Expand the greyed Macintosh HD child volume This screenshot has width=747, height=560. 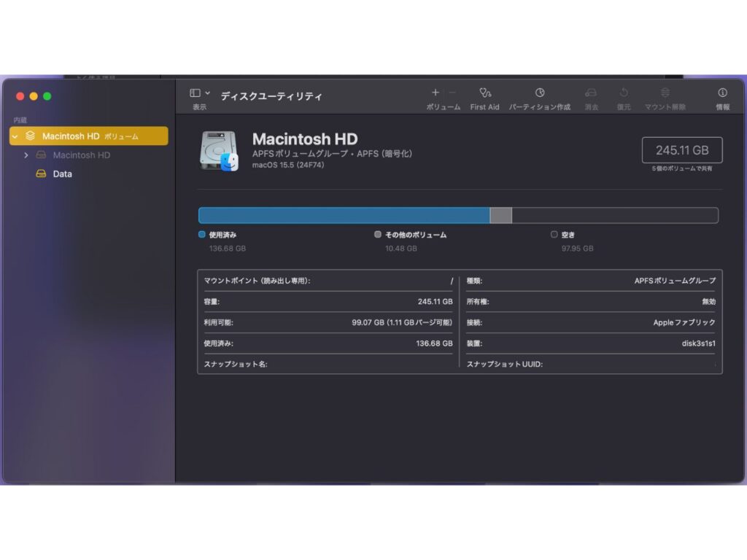[x=26, y=155]
